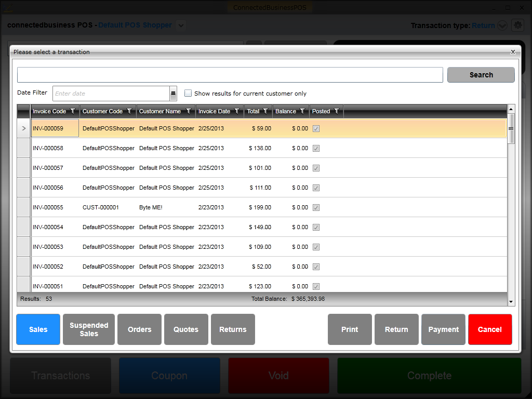This screenshot has height=399, width=532.
Task: Click the Invoice Code column filter icon
Action: [73, 111]
